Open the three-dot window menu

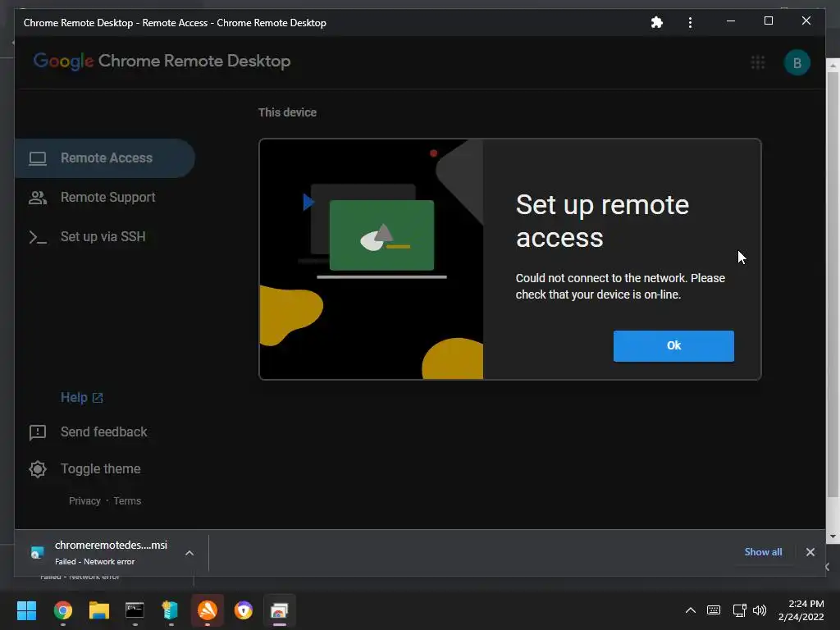point(690,22)
